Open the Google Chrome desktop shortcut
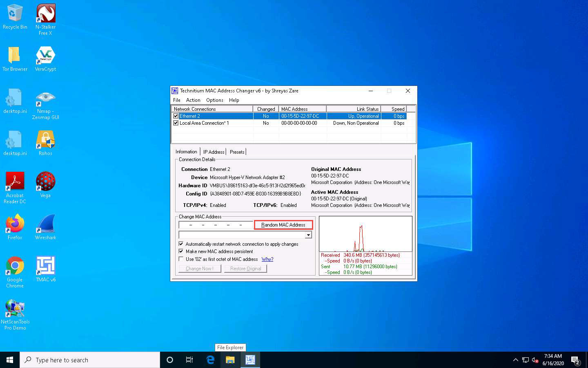Screen dimensions: 588x368 point(15,272)
